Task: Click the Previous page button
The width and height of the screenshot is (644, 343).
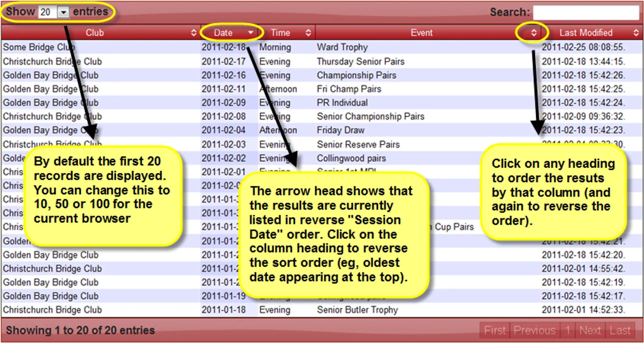Action: coord(534,330)
